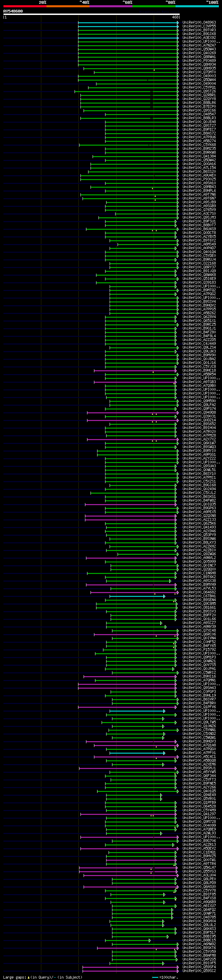Select hit label UniRef100_Q9SC66
The height and width of the screenshot is (980, 222).
[x=199, y=110]
